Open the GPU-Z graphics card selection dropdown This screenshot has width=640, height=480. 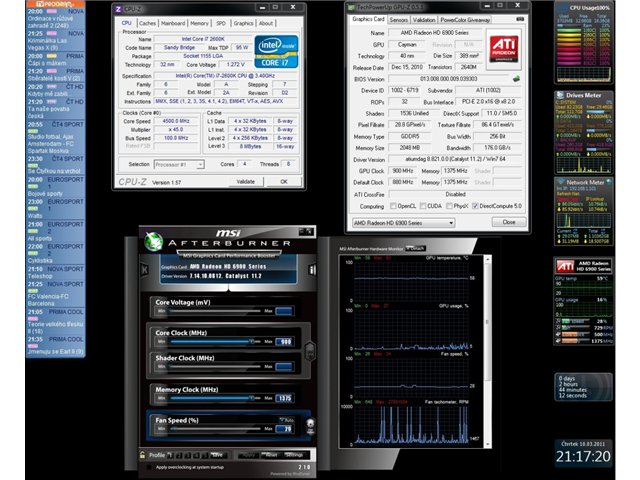tap(404, 223)
